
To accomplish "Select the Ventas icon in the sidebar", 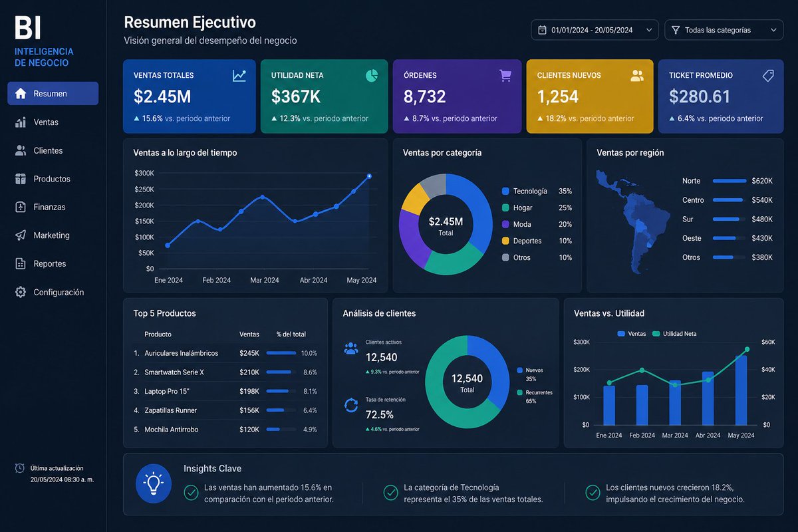I will click(22, 122).
